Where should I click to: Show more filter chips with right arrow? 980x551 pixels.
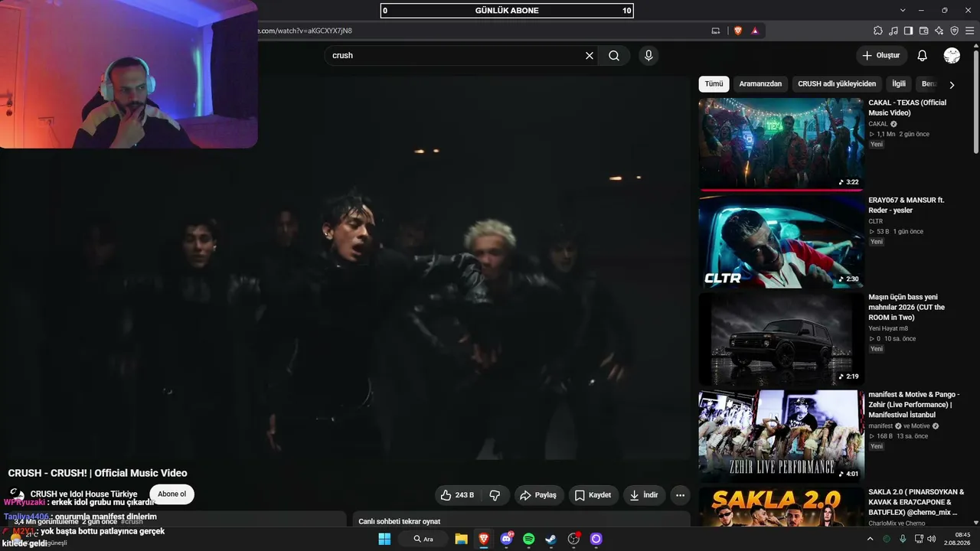coord(952,85)
